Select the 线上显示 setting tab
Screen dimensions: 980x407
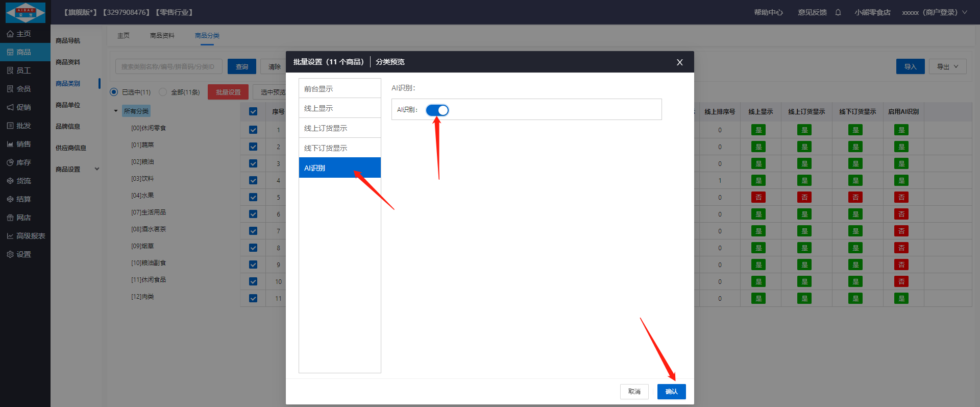pyautogui.click(x=340, y=108)
